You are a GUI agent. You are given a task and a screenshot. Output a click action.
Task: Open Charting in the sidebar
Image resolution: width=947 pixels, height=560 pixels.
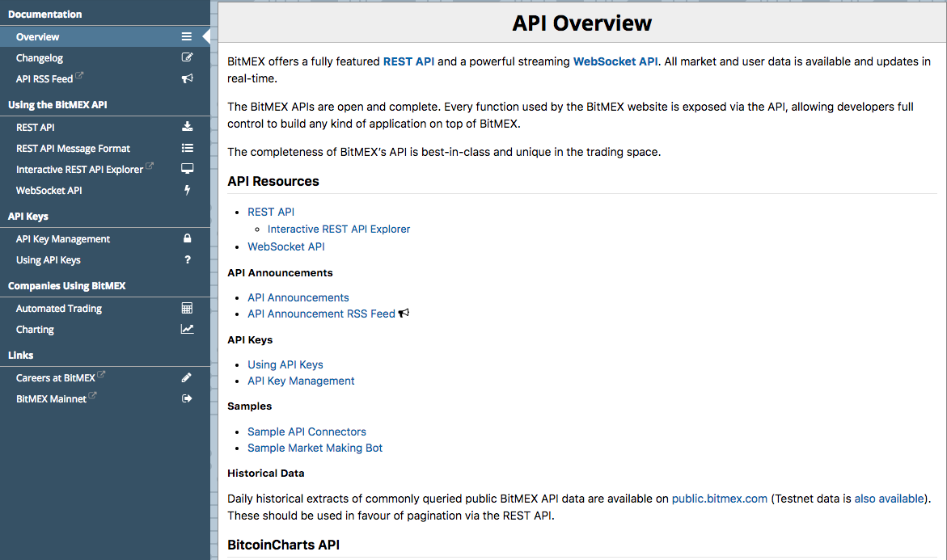pyautogui.click(x=105, y=330)
